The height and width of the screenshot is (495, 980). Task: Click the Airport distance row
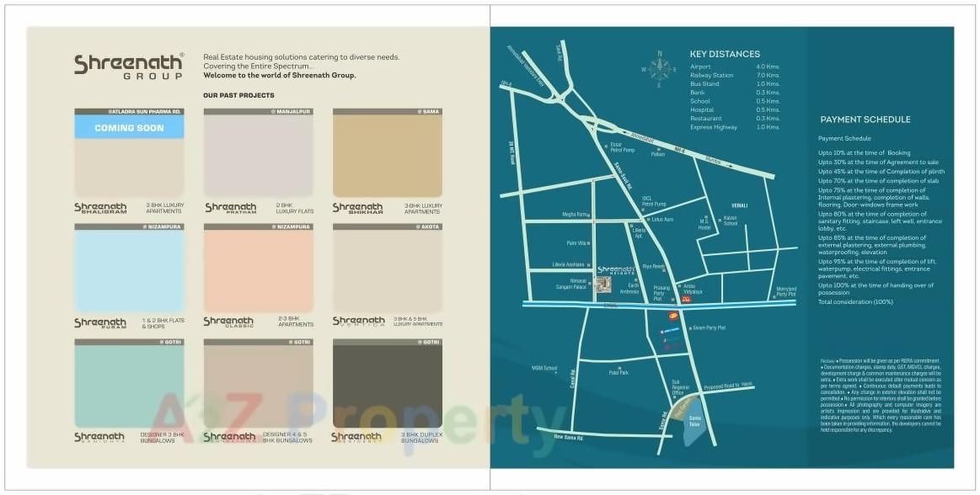click(x=735, y=67)
